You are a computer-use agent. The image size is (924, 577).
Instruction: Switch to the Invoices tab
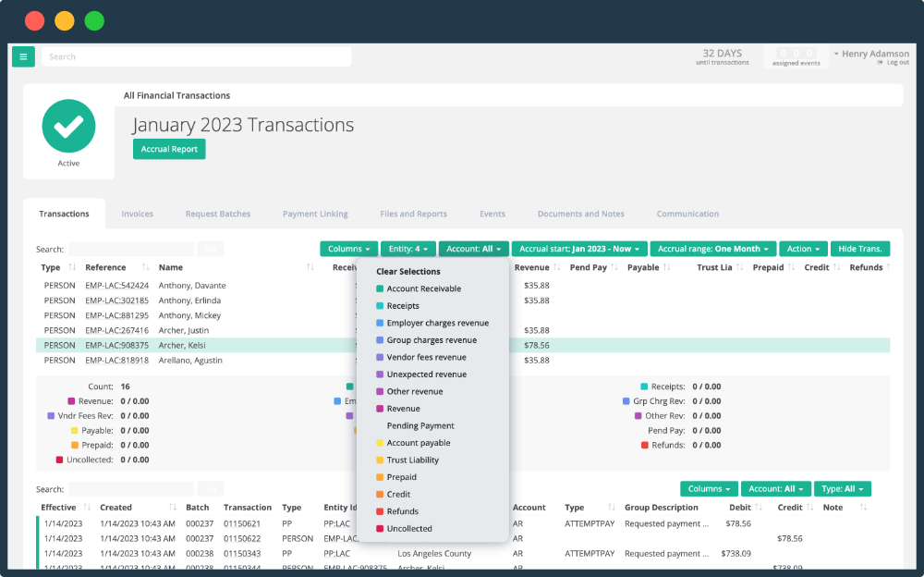pos(138,214)
